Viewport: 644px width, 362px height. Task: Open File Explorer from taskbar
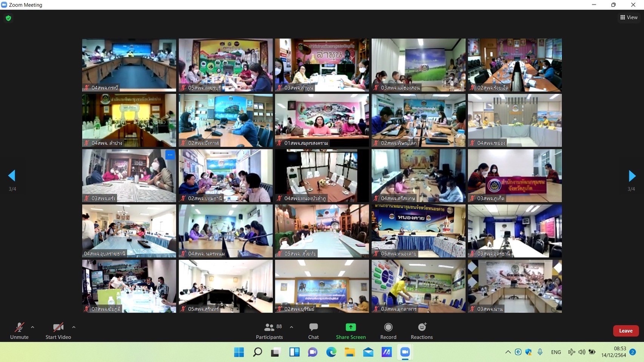click(x=350, y=352)
